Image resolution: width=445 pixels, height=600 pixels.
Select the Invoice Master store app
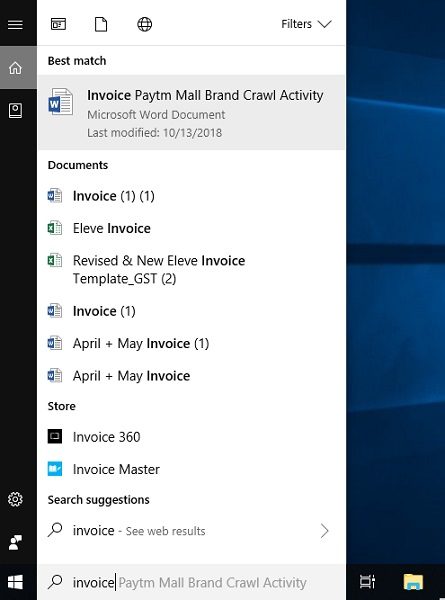(192, 469)
